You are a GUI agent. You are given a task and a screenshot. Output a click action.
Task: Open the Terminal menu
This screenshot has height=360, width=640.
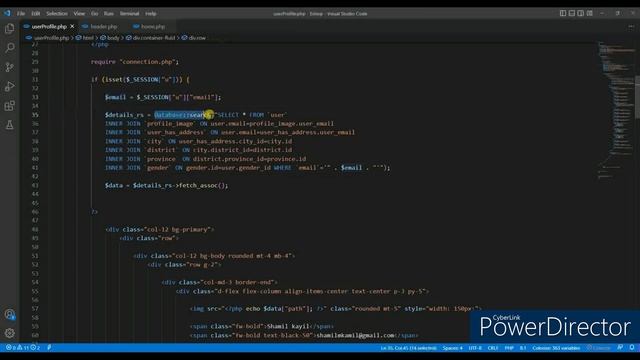click(129, 13)
